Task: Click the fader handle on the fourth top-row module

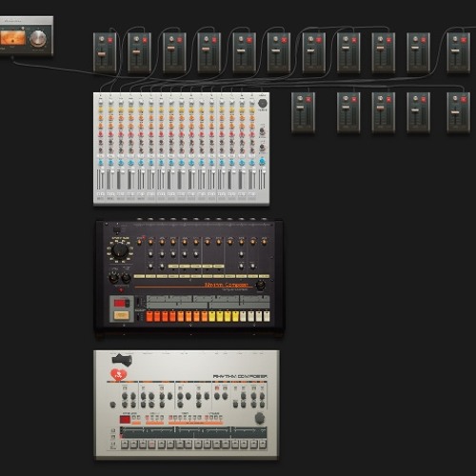Action: pyautogui.click(x=206, y=50)
